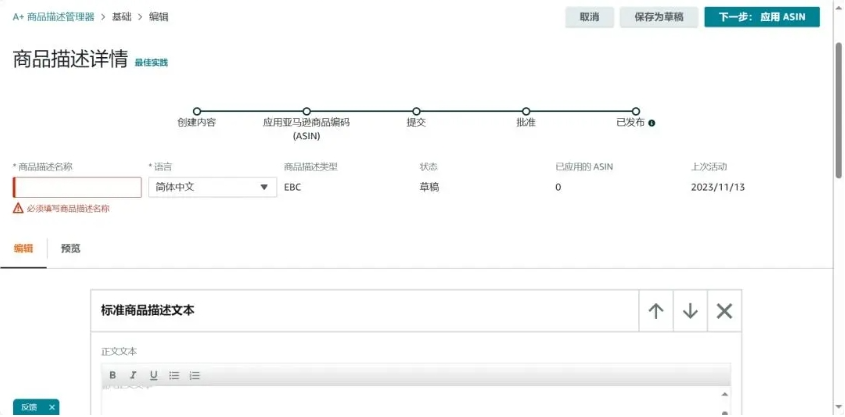845x417 pixels.
Task: Click the 创建内容 step marker
Action: pyautogui.click(x=197, y=112)
